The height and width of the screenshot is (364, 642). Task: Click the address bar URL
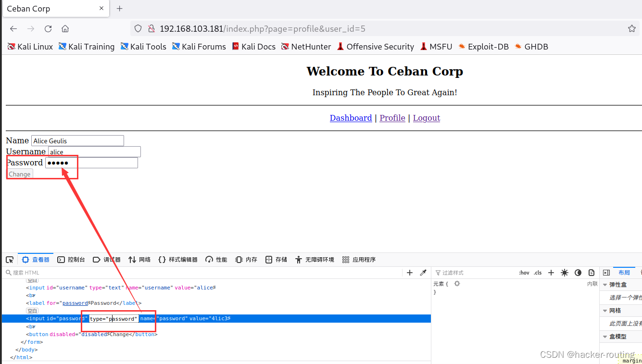pos(263,29)
